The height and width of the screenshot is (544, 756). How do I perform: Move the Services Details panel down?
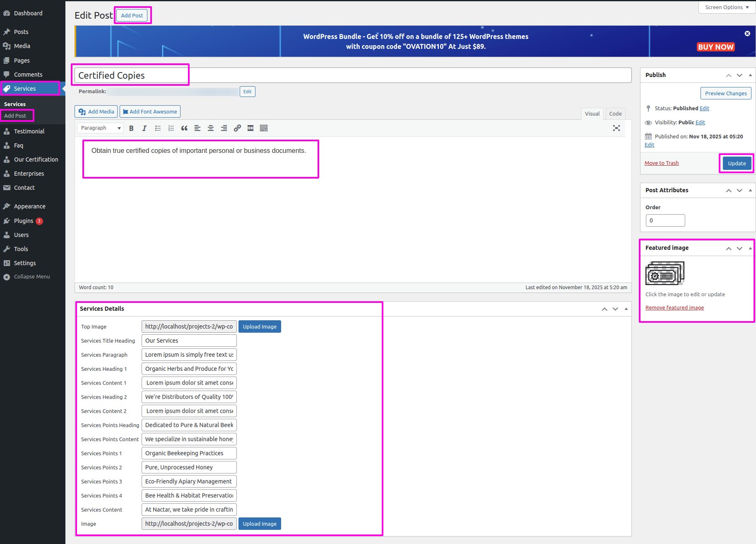[x=615, y=309]
